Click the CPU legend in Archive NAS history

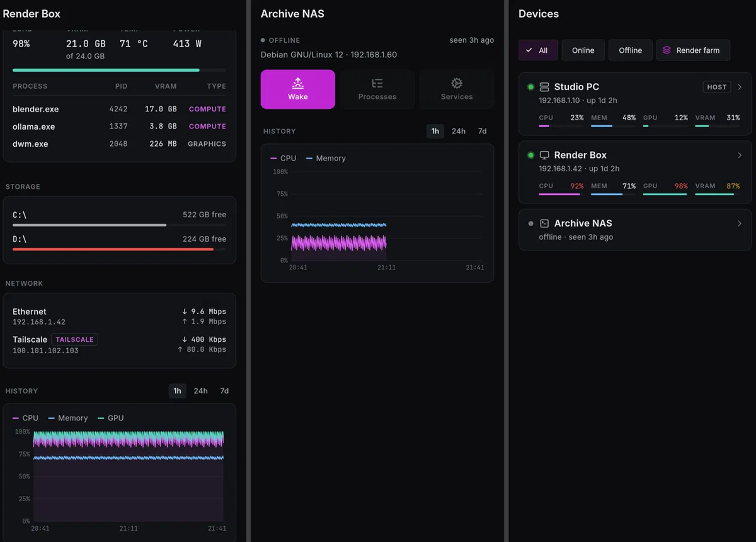tap(283, 158)
